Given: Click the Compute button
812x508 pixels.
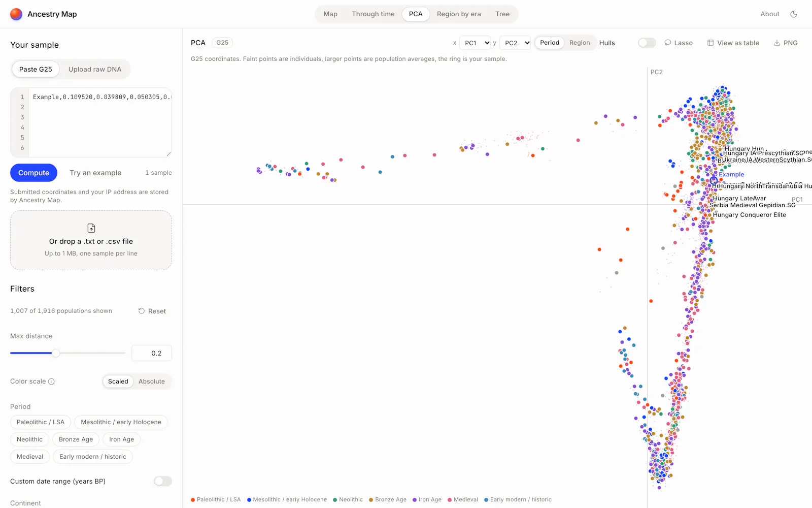Looking at the screenshot, I should coord(34,173).
